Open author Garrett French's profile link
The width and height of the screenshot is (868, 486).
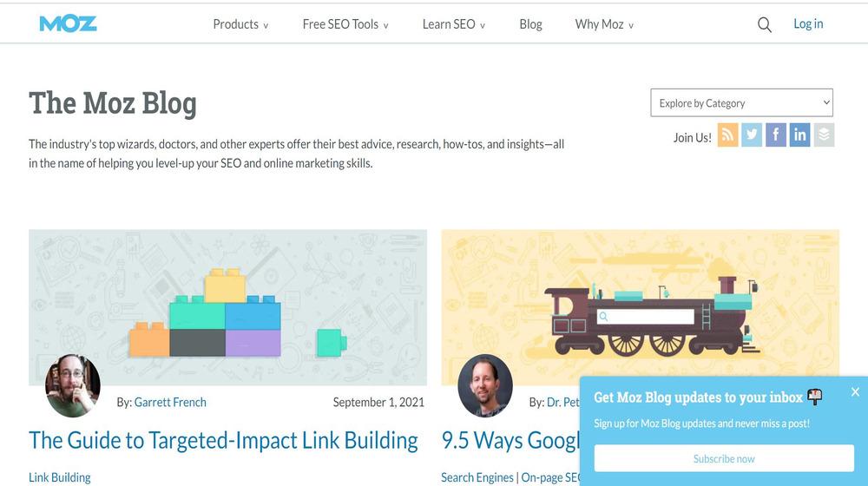(170, 402)
